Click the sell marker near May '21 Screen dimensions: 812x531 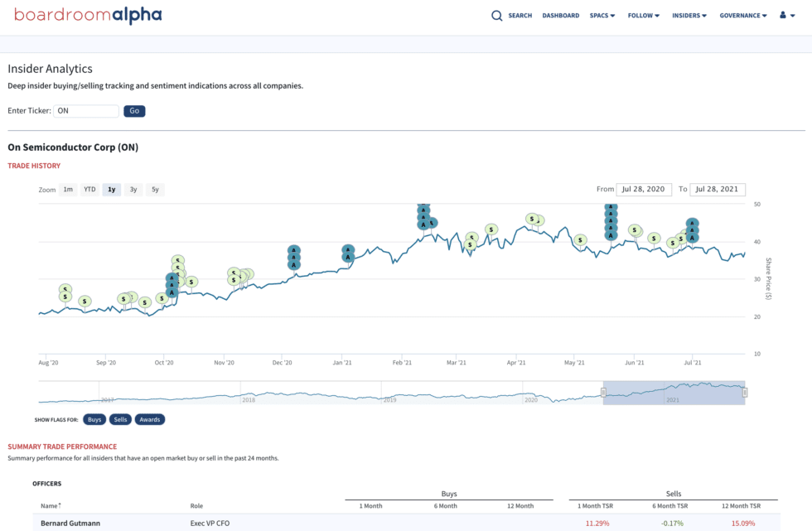pyautogui.click(x=581, y=240)
